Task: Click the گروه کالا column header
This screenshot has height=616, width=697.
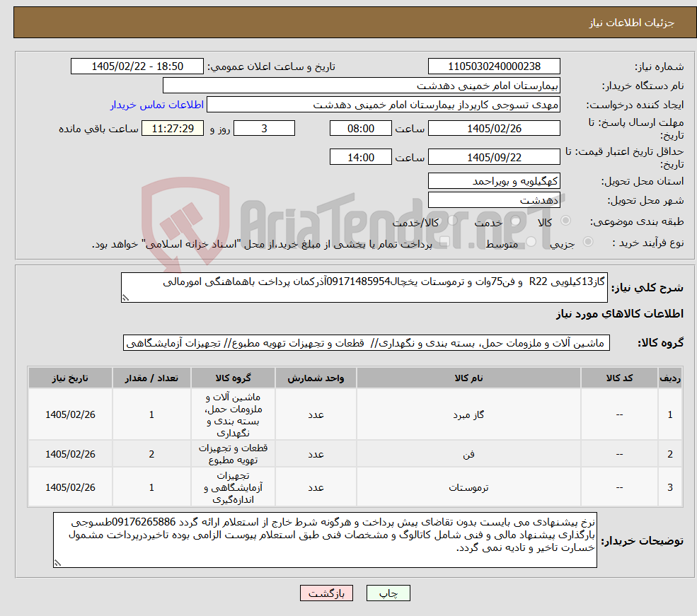Action: (233, 378)
